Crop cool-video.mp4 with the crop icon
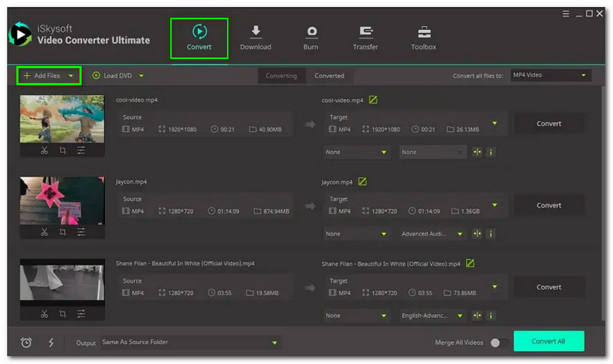 coord(63,150)
